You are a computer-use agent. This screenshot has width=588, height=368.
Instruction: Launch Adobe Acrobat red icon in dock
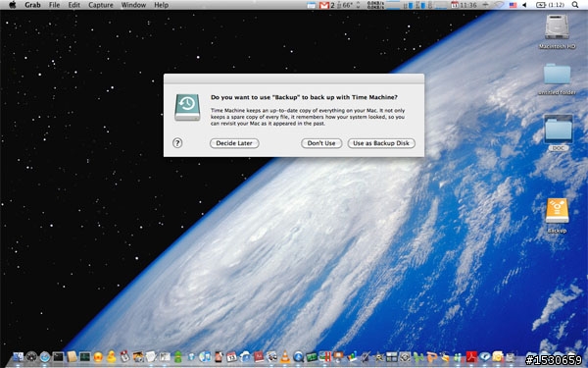(x=471, y=357)
